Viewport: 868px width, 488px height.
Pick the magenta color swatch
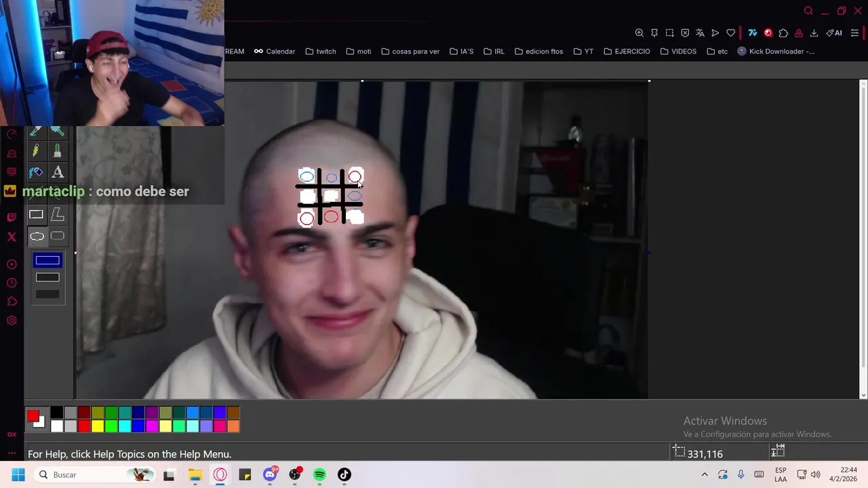click(152, 426)
